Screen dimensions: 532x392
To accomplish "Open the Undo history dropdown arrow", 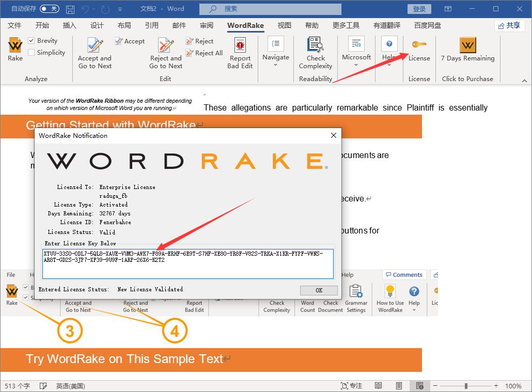I will pyautogui.click(x=93, y=9).
